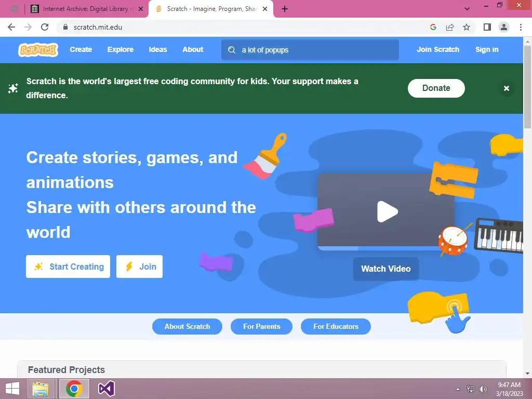Open the Create menu item

81,49
